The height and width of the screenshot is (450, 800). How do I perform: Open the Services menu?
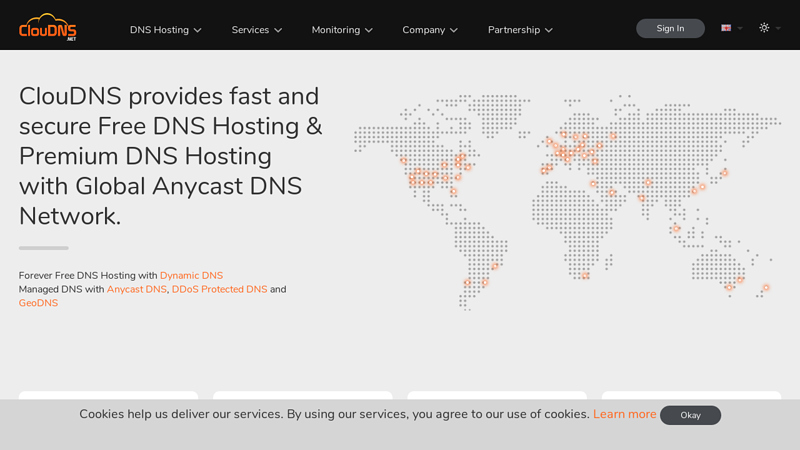click(257, 30)
